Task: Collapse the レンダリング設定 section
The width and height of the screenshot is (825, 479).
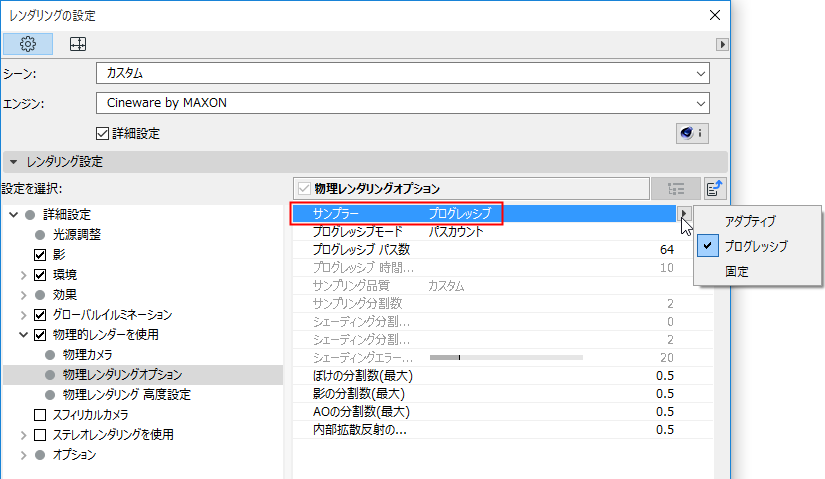Action: pos(14,162)
